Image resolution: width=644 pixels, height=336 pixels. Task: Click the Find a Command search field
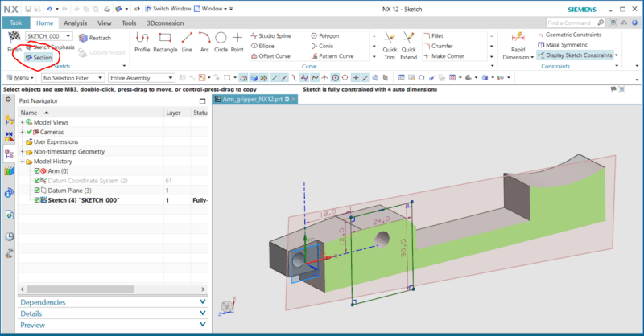click(575, 23)
